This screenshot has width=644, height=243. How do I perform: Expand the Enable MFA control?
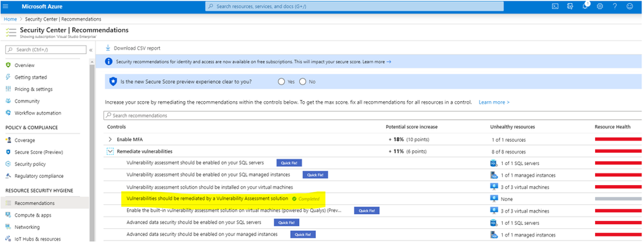click(110, 140)
